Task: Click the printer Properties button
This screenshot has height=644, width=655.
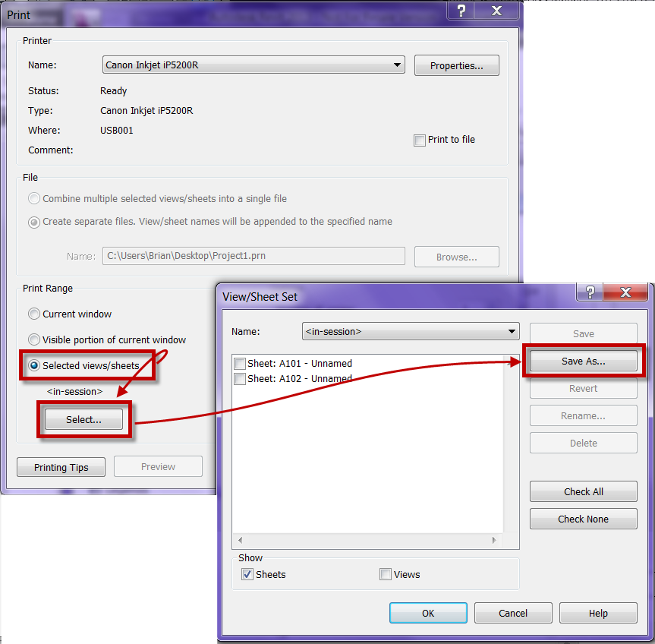Action: [457, 65]
